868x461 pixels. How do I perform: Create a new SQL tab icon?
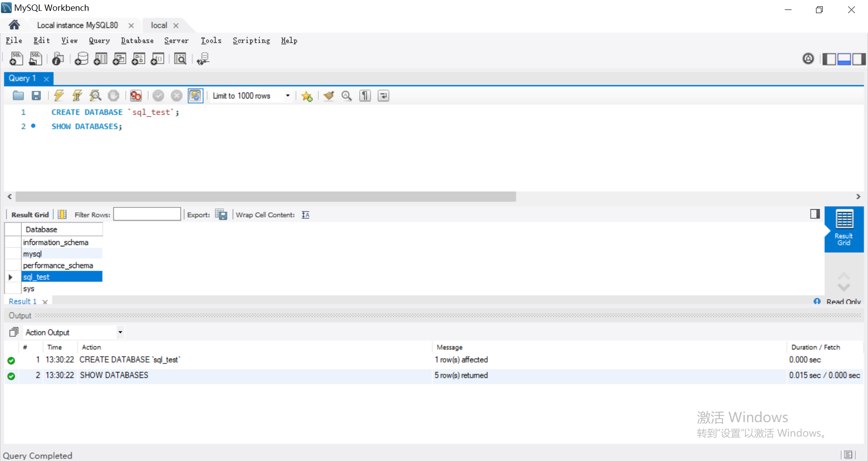click(16, 59)
